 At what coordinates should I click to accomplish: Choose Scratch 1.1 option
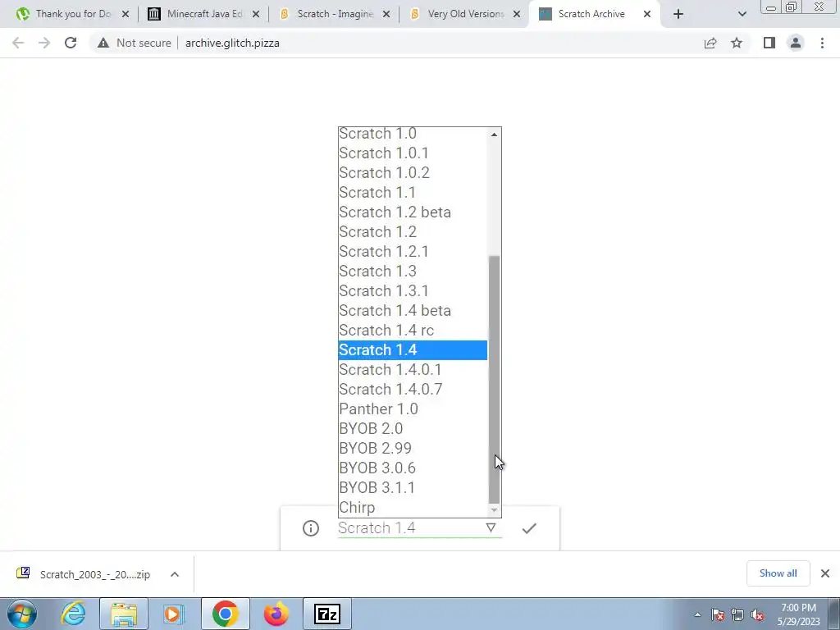point(413,192)
